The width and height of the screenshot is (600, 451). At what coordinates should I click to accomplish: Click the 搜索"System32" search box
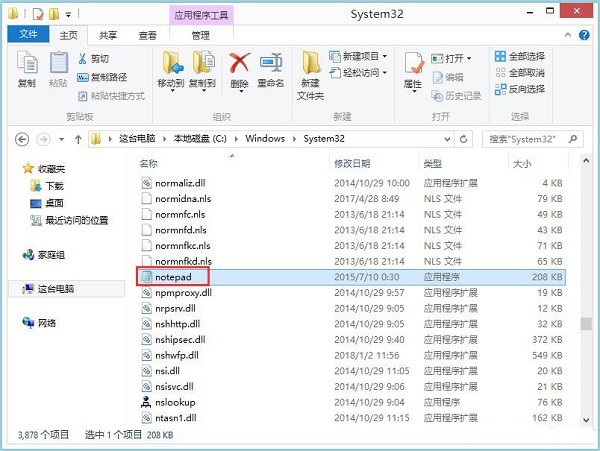528,139
